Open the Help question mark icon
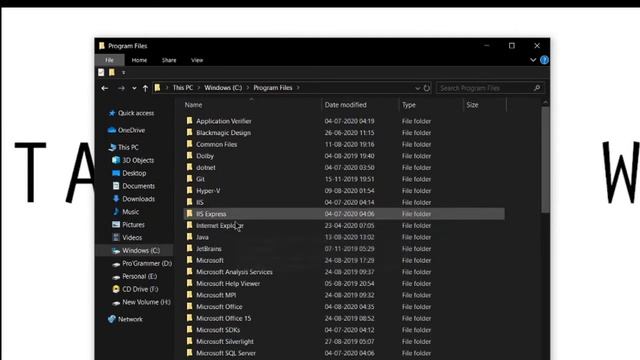640x360 pixels. [x=544, y=60]
